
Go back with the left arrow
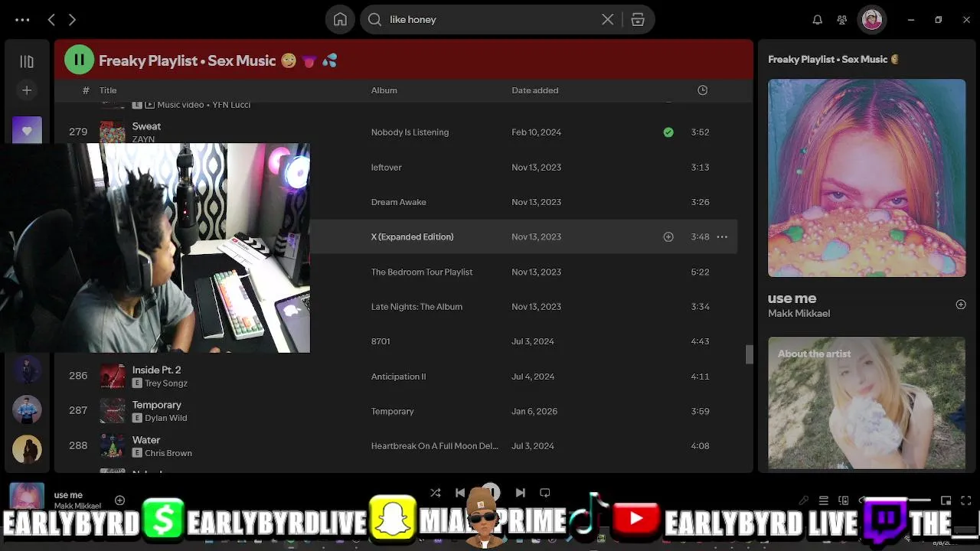[x=51, y=20]
